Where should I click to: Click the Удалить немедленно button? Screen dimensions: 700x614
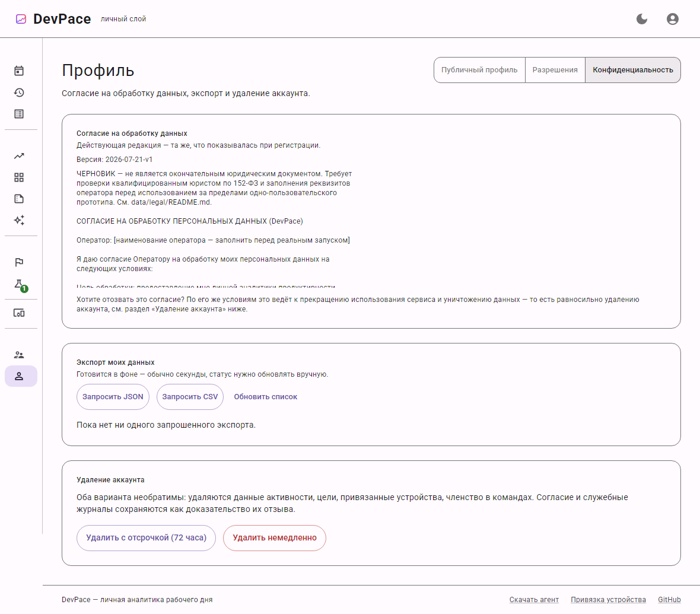coord(275,537)
